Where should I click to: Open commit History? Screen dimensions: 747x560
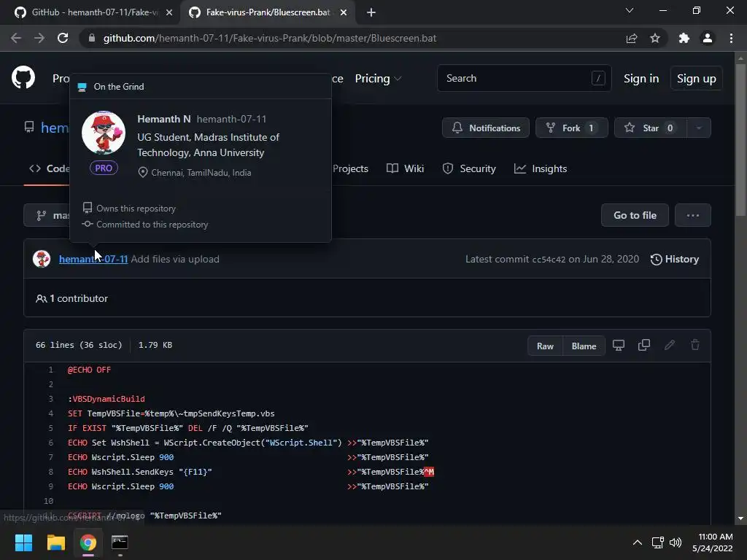[675, 259]
